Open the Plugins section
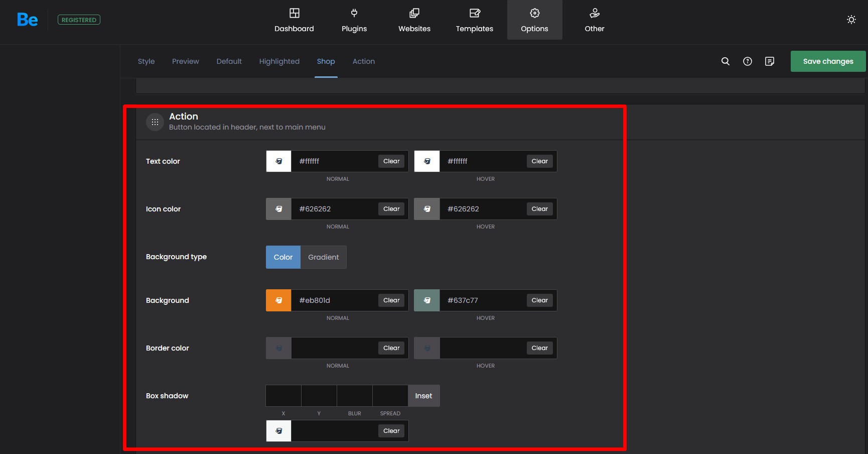Screen dimensions: 868x454 point(354,20)
